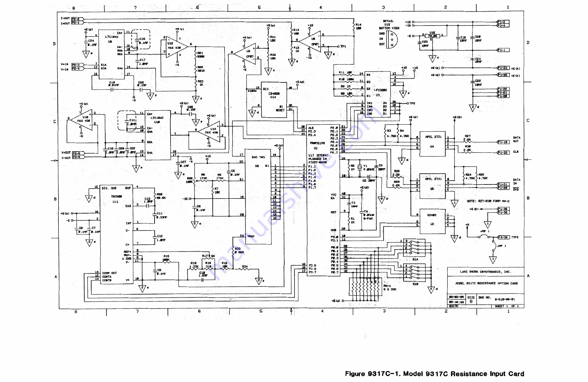Click the P1-4 connector tag
The image size is (588, 382).
503,26
